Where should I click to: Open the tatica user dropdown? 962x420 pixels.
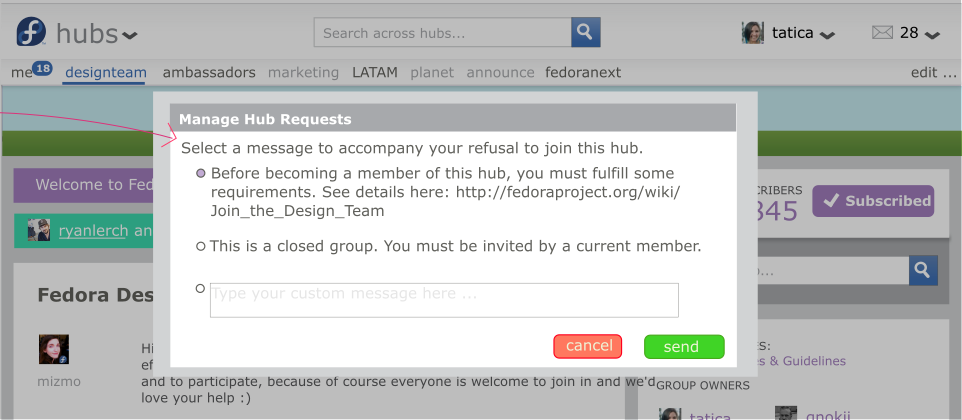tap(828, 35)
